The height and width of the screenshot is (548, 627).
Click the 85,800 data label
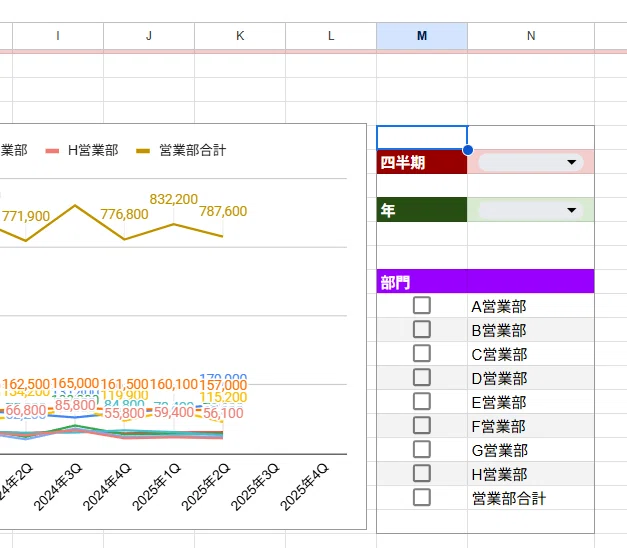tap(75, 405)
